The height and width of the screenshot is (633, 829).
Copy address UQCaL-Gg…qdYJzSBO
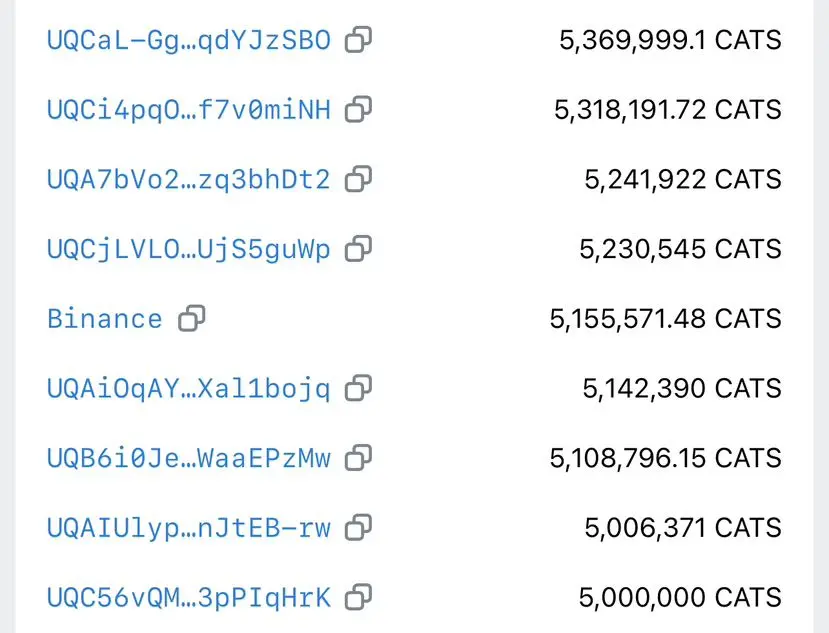point(358,40)
